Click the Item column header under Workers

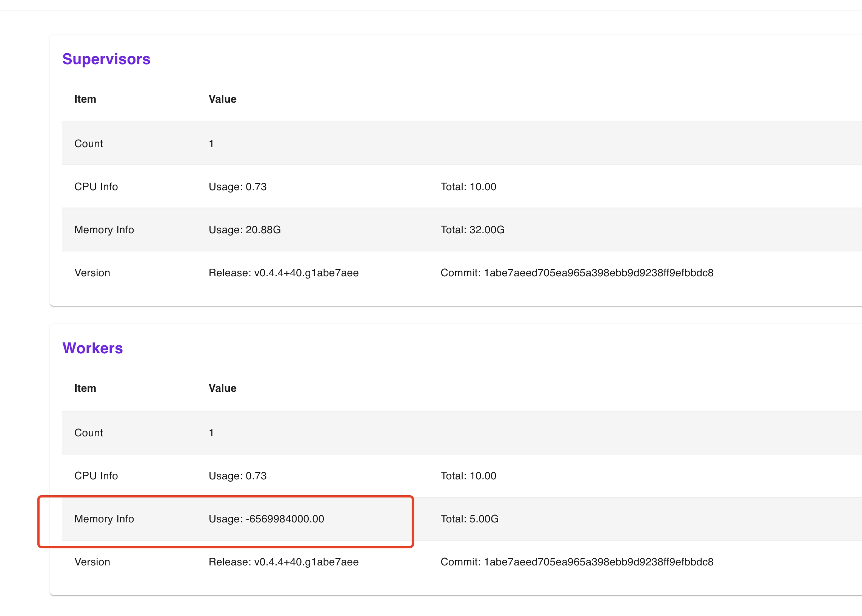85,388
